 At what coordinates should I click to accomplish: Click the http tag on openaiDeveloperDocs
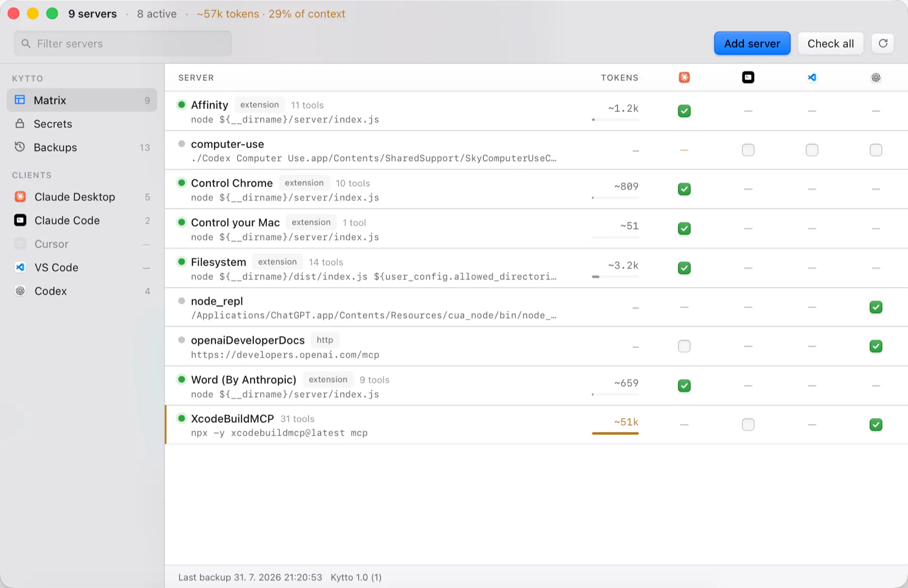[x=325, y=340]
